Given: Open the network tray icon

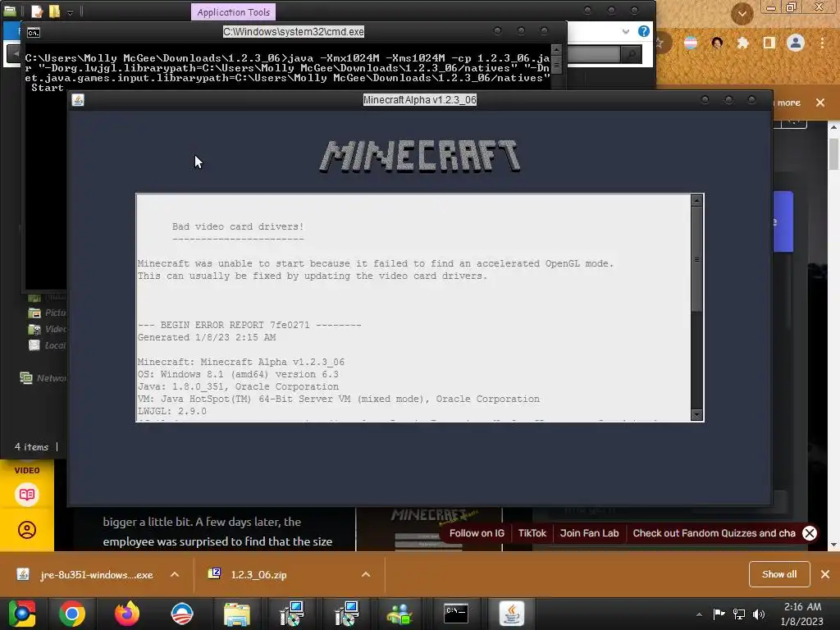Looking at the screenshot, I should point(739,614).
